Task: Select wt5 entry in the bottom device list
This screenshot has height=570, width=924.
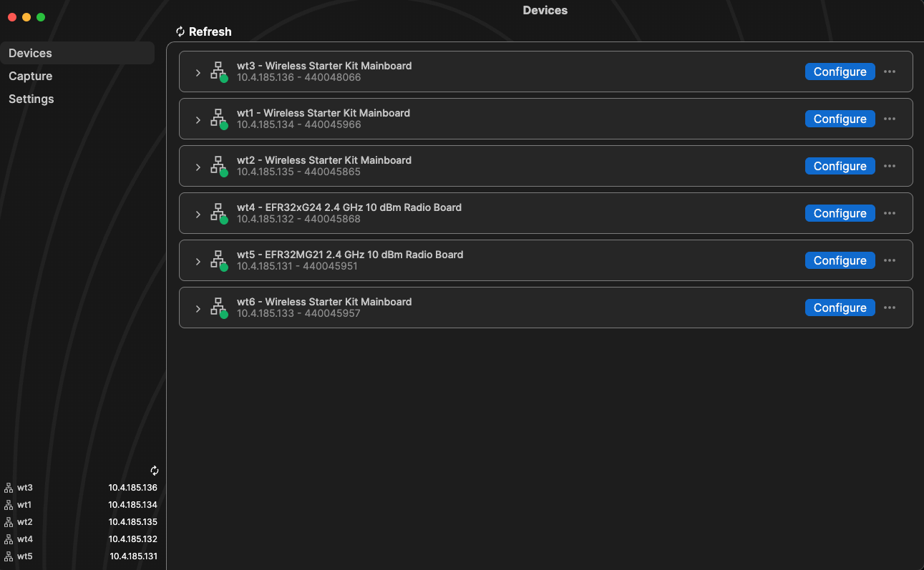Action: point(80,556)
